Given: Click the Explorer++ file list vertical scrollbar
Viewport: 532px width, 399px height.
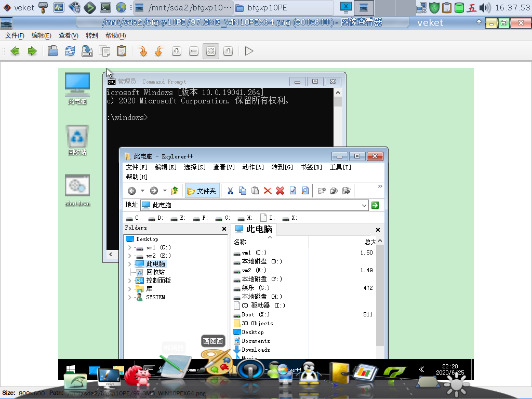Looking at the screenshot, I should (380, 295).
